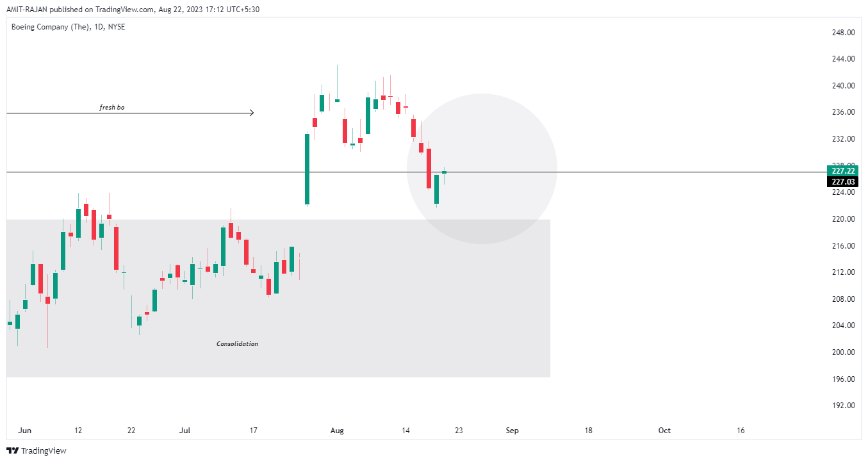Viewport: 868px width, 462px height.
Task: Click the grey consolidation rectangle zone
Action: tap(278, 298)
